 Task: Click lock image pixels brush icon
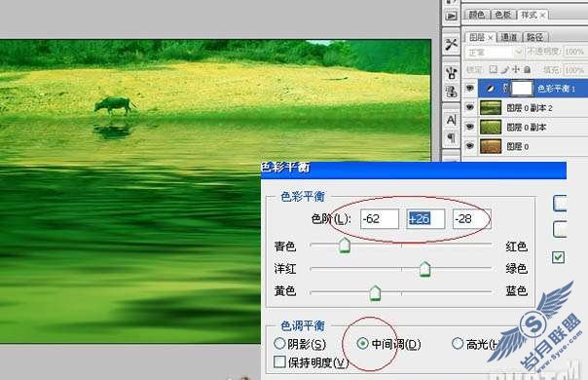[504, 70]
